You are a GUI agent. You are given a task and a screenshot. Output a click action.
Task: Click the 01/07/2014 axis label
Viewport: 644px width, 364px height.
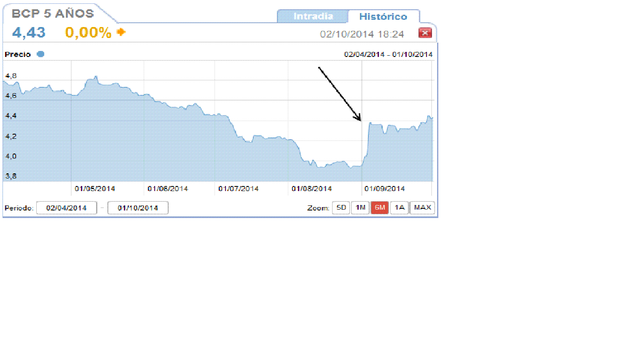pyautogui.click(x=239, y=189)
